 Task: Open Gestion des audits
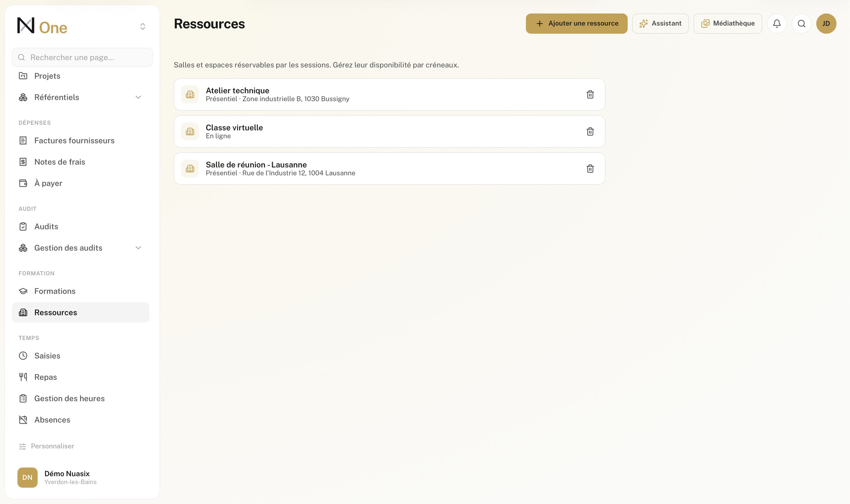coord(81,248)
